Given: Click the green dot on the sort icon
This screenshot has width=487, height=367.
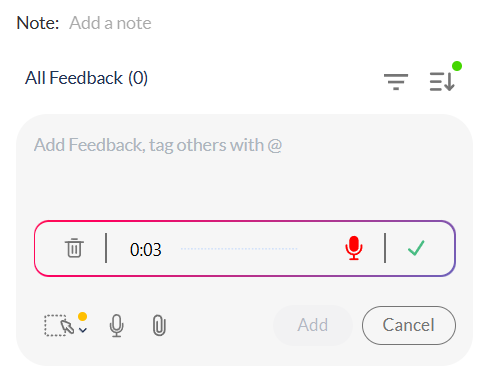Looking at the screenshot, I should pos(457,66).
